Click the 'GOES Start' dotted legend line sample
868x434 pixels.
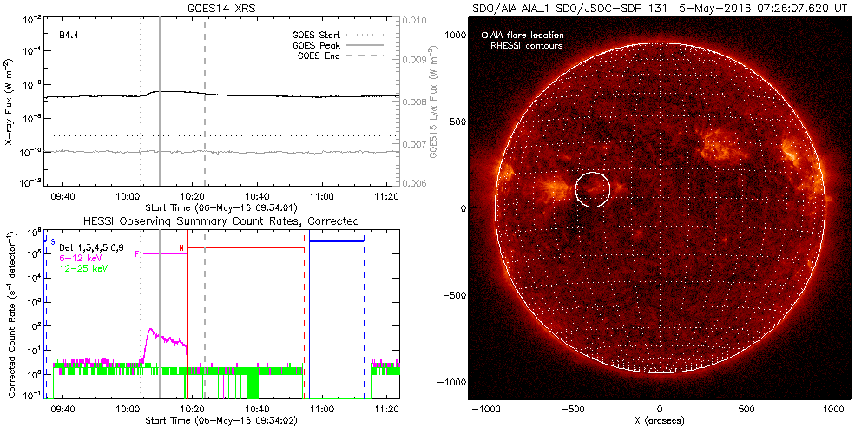(371, 36)
